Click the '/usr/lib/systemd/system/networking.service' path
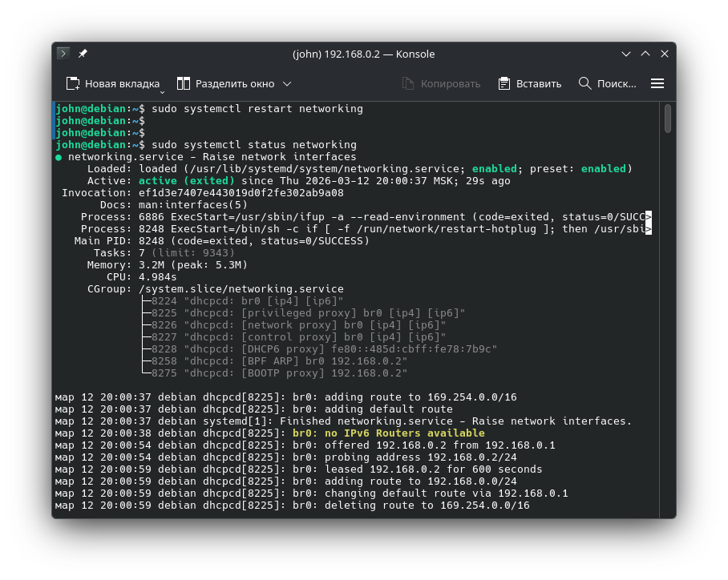 325,169
